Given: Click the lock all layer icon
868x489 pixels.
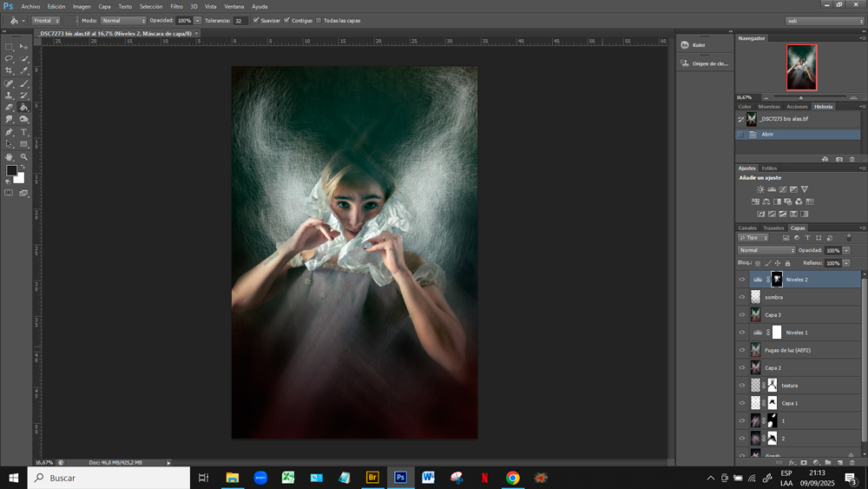Looking at the screenshot, I should pos(787,263).
